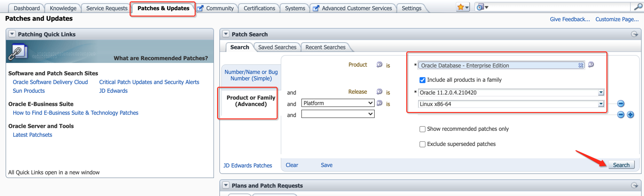Click the Search button
Screen dimensions: 644x196
621,165
